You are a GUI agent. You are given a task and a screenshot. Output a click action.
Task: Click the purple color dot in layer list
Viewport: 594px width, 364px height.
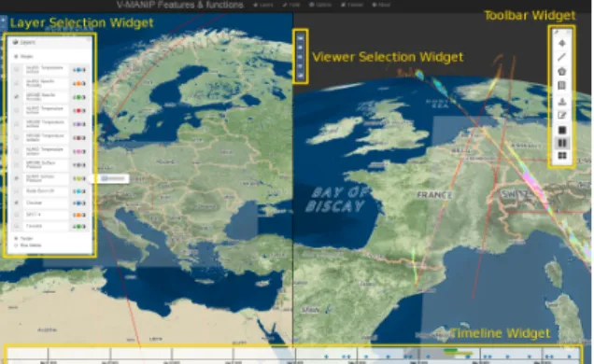click(x=78, y=124)
